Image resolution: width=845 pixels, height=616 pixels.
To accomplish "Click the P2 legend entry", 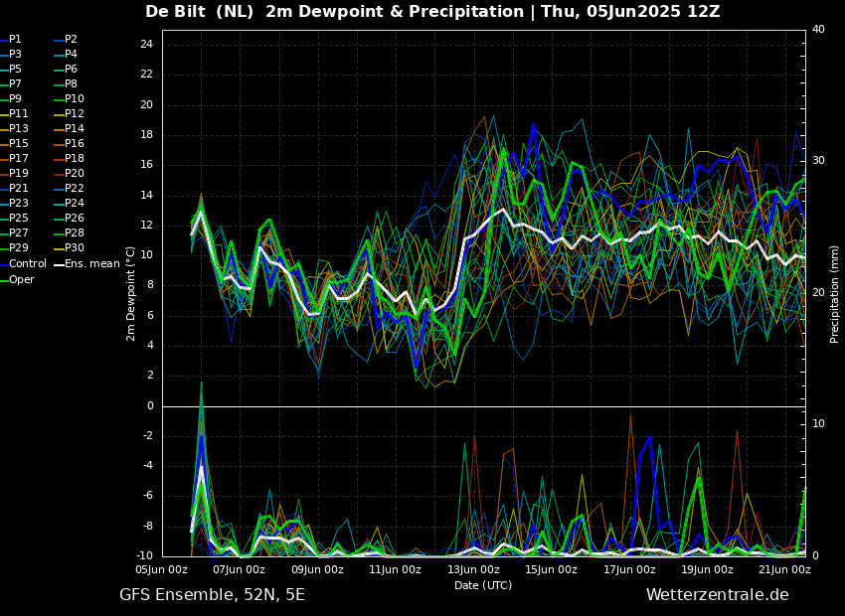I will (66, 40).
